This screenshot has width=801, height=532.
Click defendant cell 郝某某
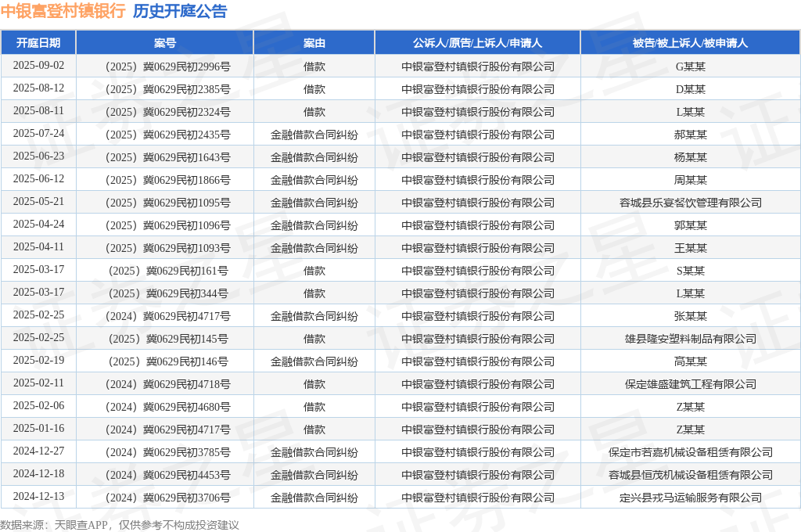click(690, 135)
